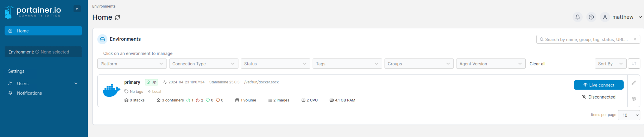The height and width of the screenshot is (137, 644).
Task: Click the Docker whale logo for primary
Action: (111, 90)
